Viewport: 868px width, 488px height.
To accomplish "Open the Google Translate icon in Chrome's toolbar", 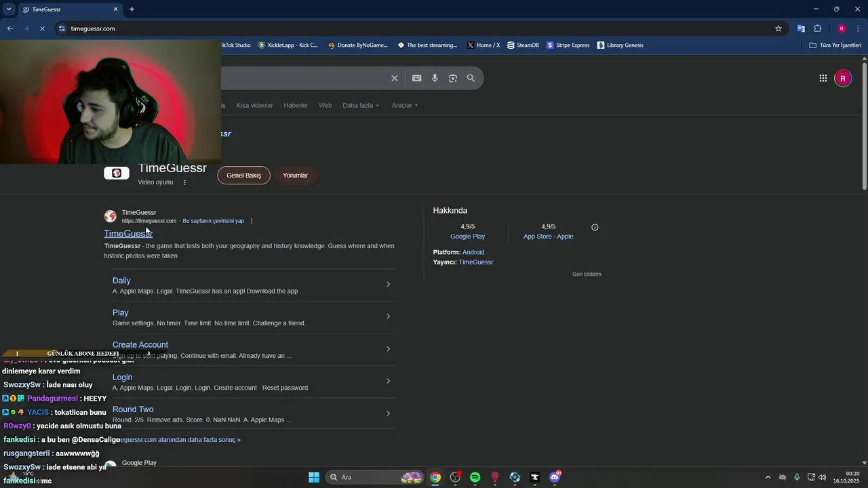I will [x=801, y=28].
